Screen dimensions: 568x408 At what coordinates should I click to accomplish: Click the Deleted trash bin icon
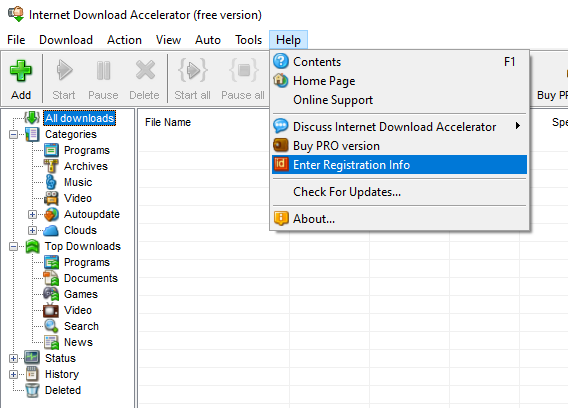32,390
